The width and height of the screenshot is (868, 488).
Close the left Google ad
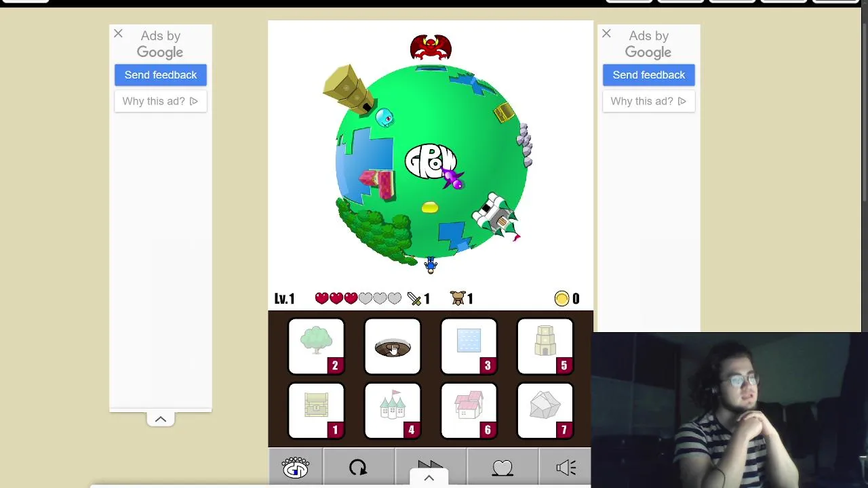point(118,33)
